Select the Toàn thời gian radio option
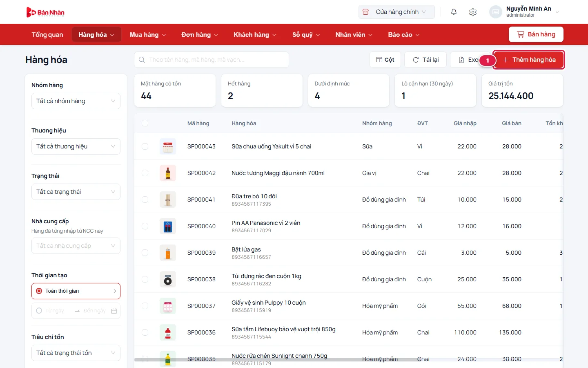This screenshot has width=588, height=368. pos(39,291)
